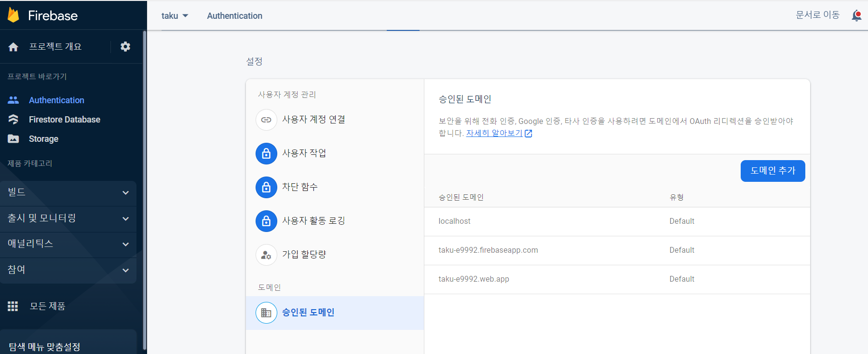
Task: Open 차단 함수 settings
Action: [x=335, y=187]
